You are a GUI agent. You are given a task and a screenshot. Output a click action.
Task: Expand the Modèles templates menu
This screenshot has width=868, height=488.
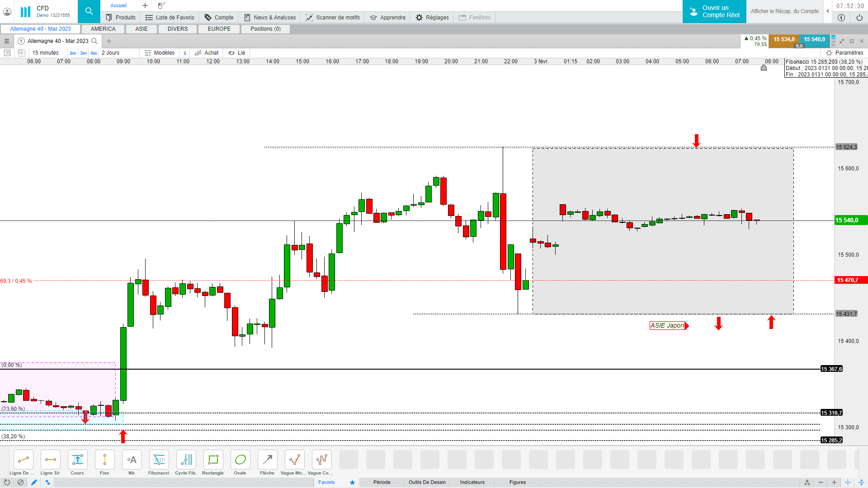[x=160, y=53]
